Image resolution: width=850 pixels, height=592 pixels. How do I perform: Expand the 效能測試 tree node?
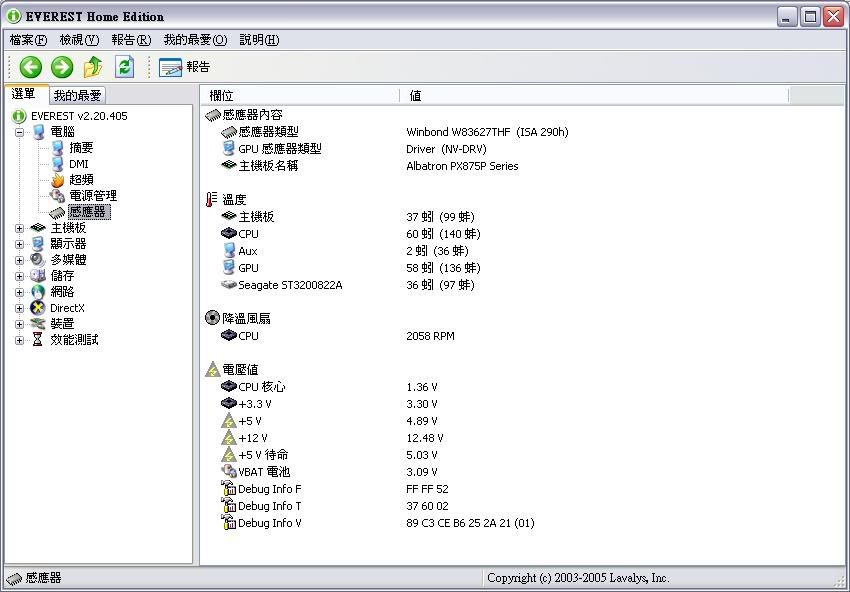[20, 340]
